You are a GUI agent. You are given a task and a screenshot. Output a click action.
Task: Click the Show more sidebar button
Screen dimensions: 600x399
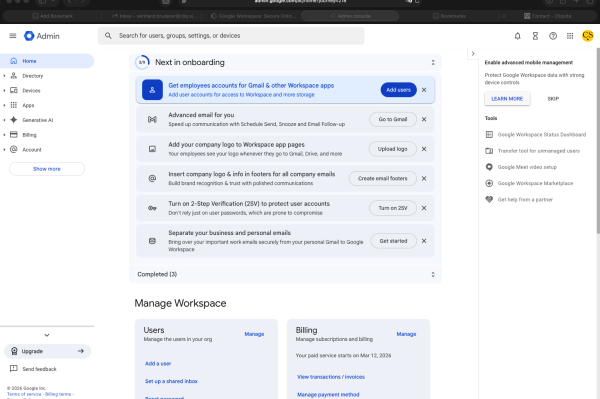coord(47,169)
